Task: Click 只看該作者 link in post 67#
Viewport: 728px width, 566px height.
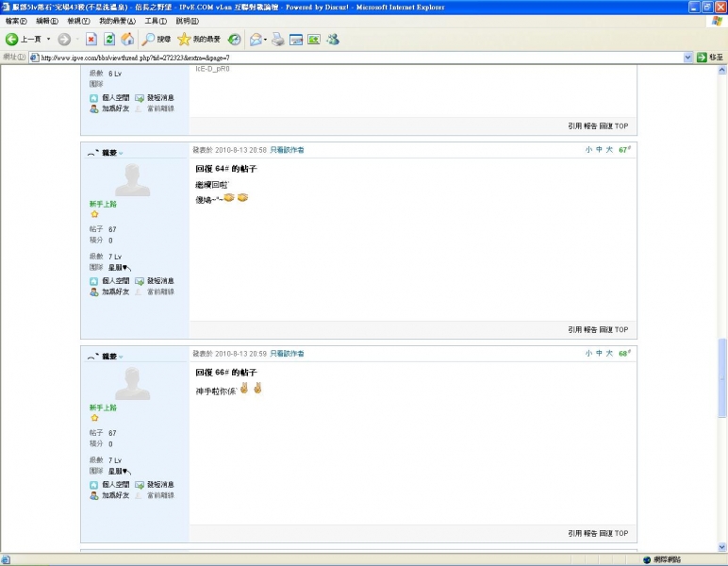Action: click(x=287, y=150)
